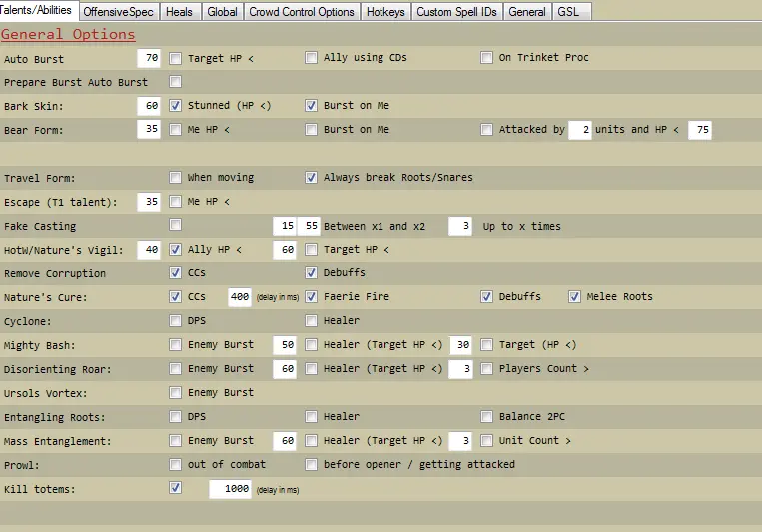Viewport: 762px width, 532px height.
Task: Disable Always break Roots/Snares checkbox
Action: tap(312, 178)
